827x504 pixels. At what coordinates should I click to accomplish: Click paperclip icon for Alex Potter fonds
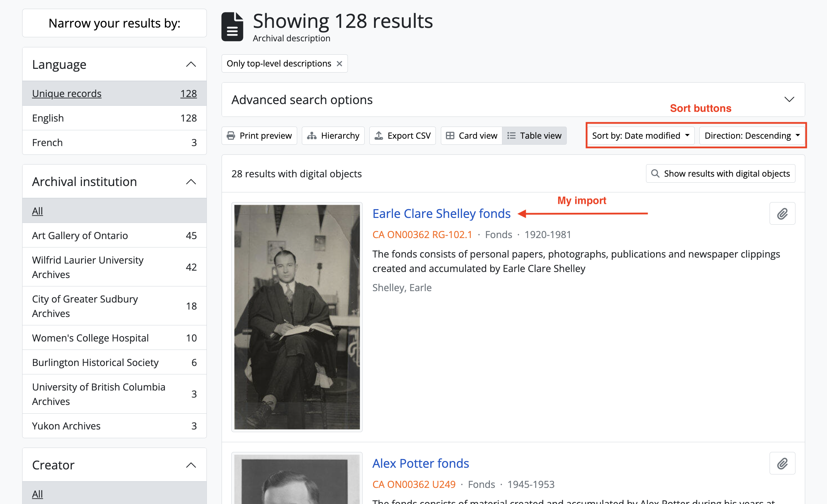tap(782, 463)
